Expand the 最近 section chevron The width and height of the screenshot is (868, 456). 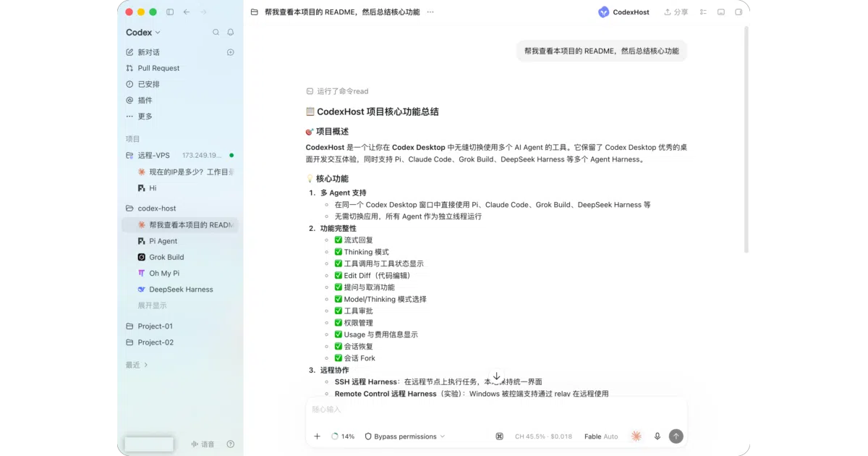[146, 365]
